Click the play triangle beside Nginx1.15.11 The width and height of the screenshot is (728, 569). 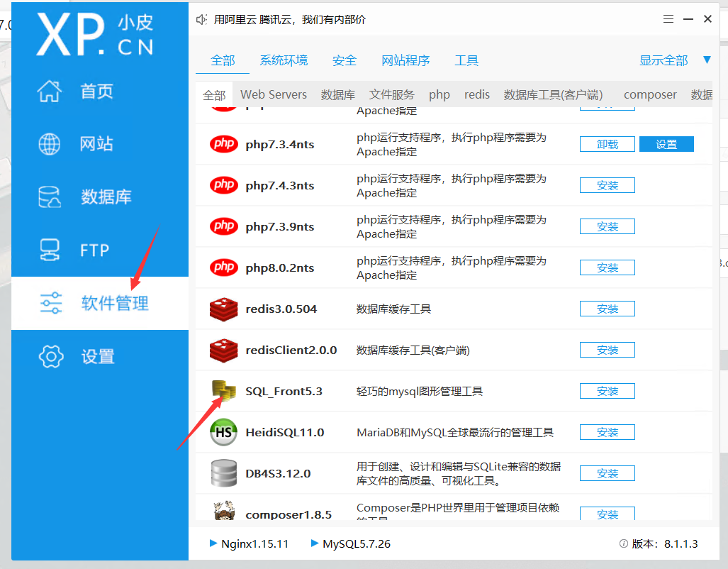(x=213, y=543)
